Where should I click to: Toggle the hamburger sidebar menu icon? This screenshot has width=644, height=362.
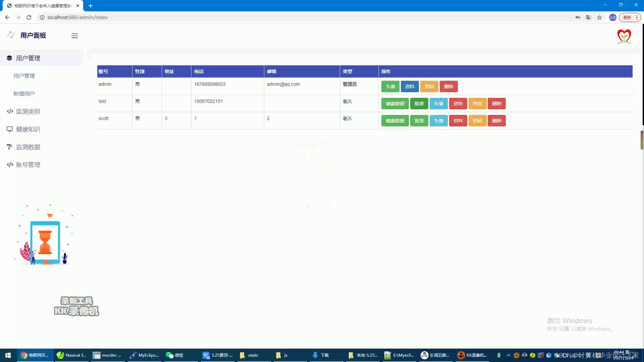click(x=74, y=36)
